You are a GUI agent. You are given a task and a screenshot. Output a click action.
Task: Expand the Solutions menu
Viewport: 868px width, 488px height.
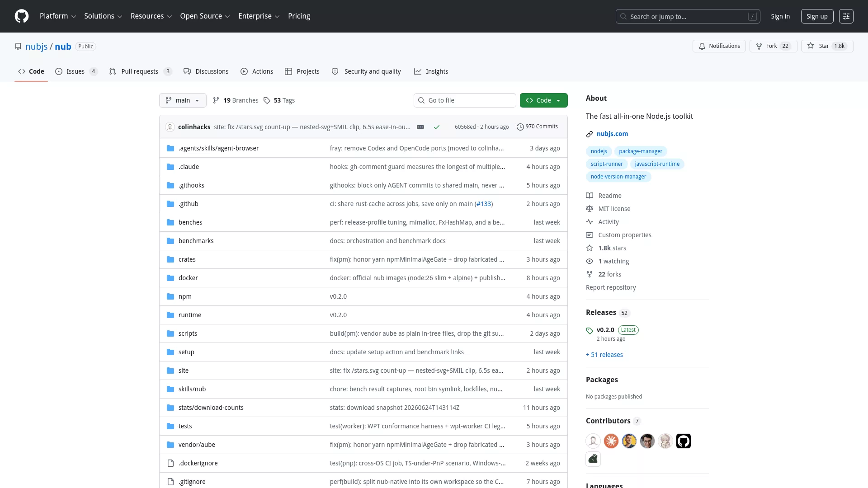103,16
